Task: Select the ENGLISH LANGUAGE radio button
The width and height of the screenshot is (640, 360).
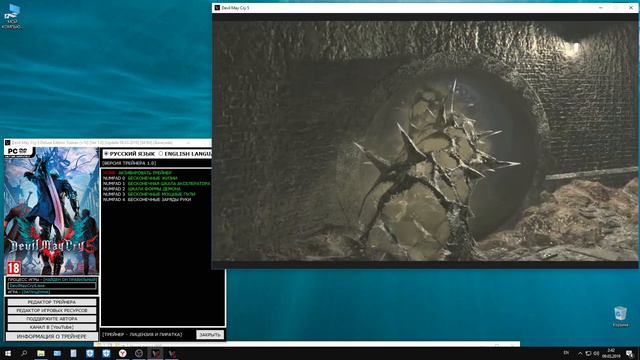Action: 161,154
